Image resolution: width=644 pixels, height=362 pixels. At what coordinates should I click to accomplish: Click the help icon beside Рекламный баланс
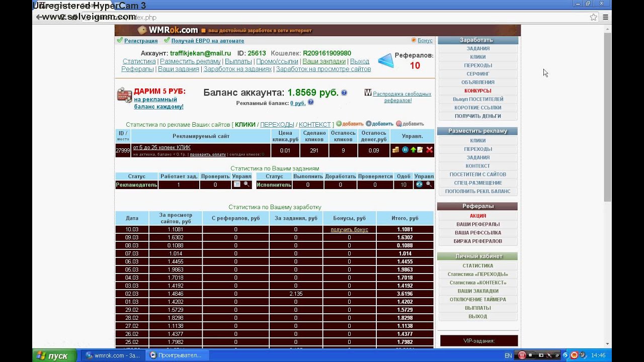[310, 103]
